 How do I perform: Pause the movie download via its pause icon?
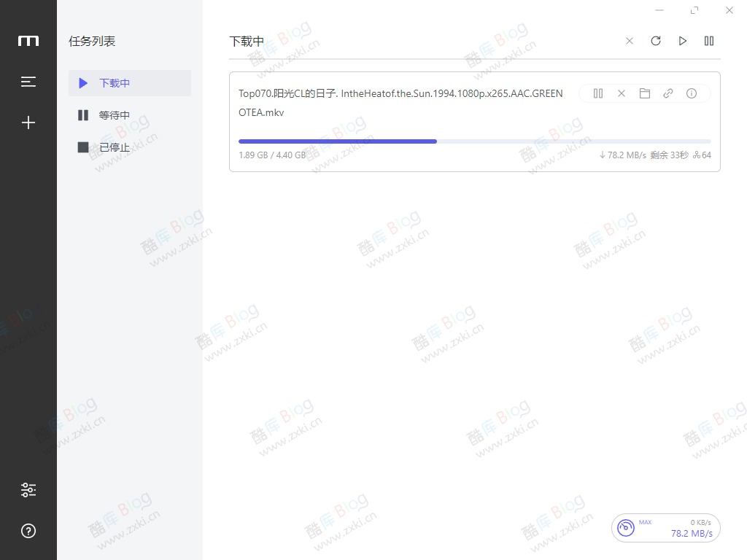pyautogui.click(x=597, y=93)
